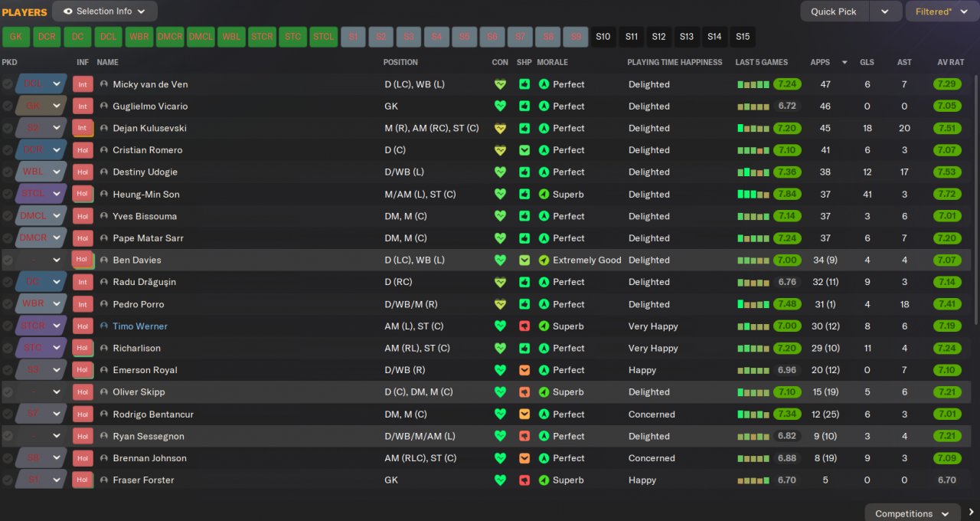Click Dejan Kulusevski's yellow condition heart icon
The image size is (980, 521).
point(500,128)
